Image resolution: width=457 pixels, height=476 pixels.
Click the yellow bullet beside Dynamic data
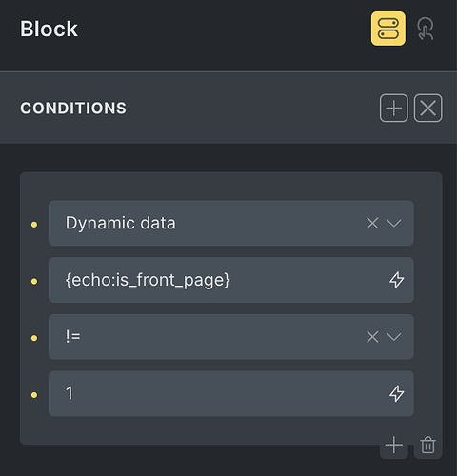[x=34, y=225]
